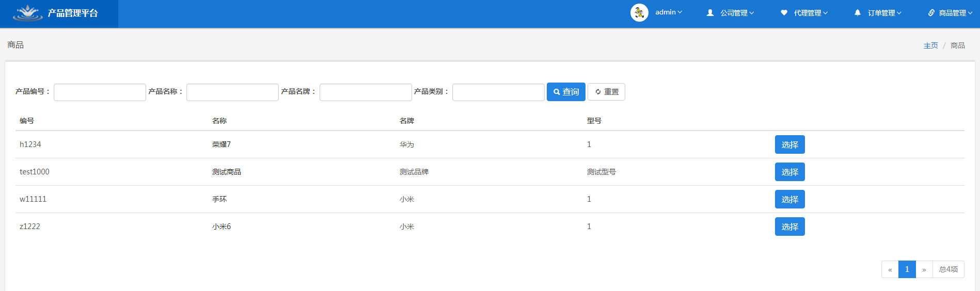
Task: Go to the 主页 breadcrumb link
Action: 930,45
